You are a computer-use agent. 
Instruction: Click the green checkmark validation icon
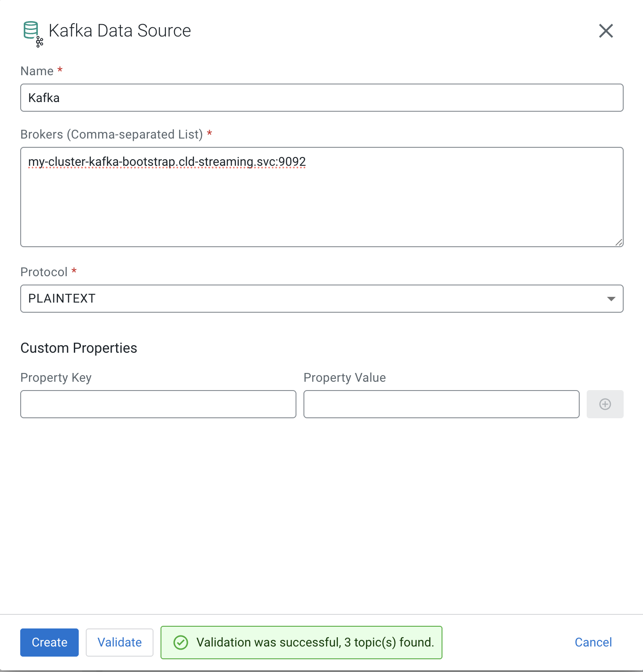tap(181, 643)
